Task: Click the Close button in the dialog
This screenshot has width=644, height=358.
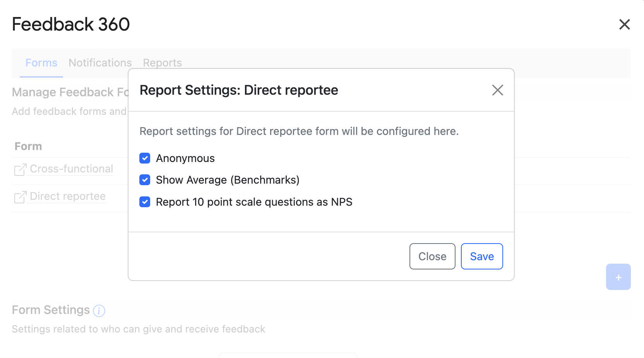Action: click(x=432, y=256)
